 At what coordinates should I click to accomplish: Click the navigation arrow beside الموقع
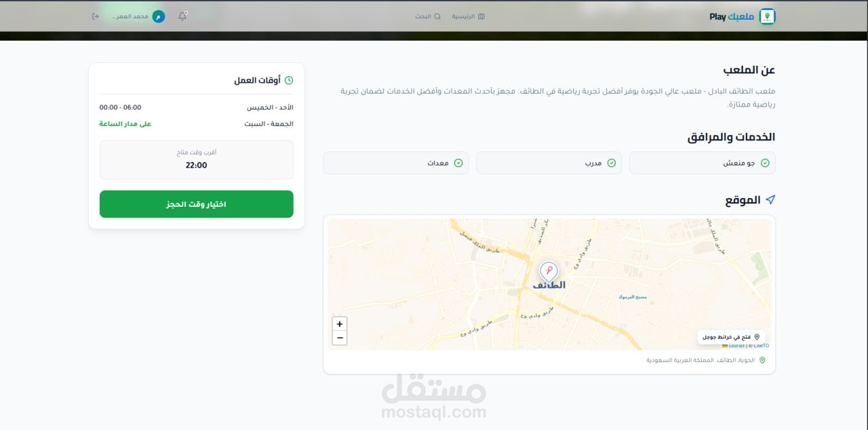click(x=770, y=200)
